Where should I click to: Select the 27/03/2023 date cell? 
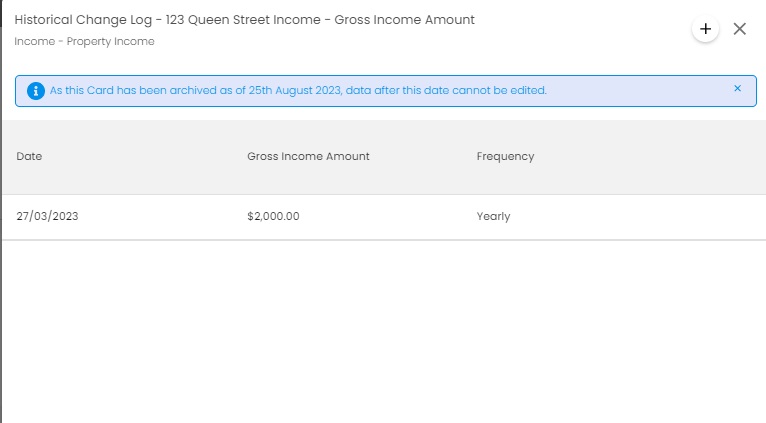point(47,216)
